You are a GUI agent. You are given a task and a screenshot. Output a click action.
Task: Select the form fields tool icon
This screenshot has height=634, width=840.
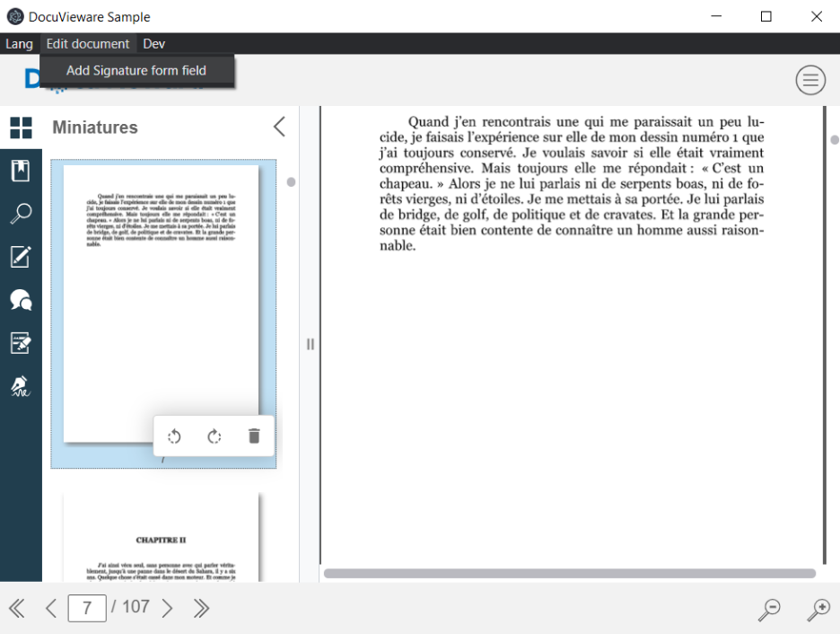point(20,343)
